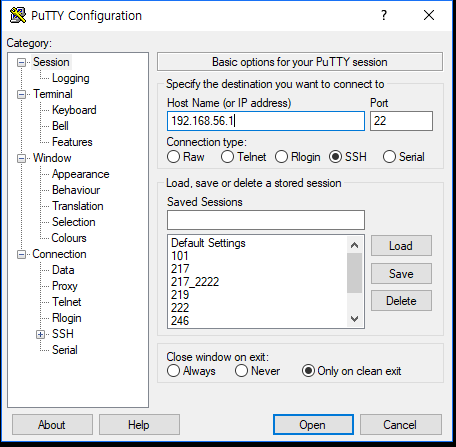Open the Translation category
Viewport: 456px width, 447px height.
(78, 206)
